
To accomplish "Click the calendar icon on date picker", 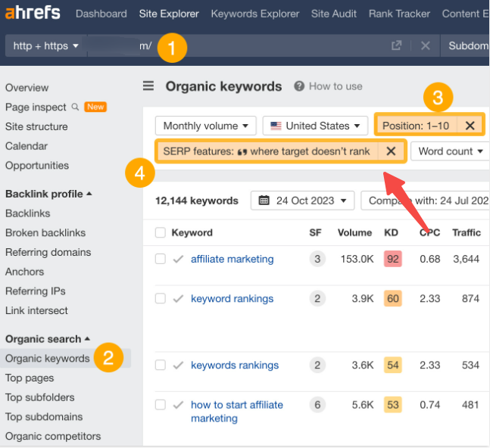I will coord(264,201).
